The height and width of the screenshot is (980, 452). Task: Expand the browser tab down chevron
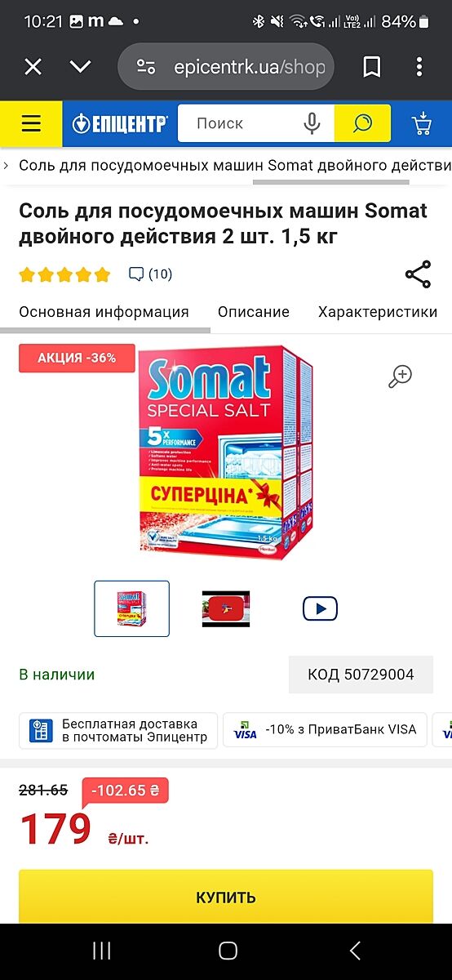(x=80, y=67)
